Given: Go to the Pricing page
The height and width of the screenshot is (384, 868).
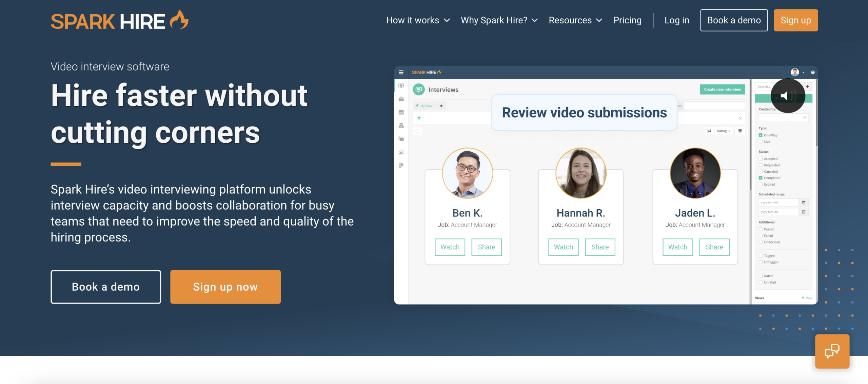Looking at the screenshot, I should [x=627, y=20].
